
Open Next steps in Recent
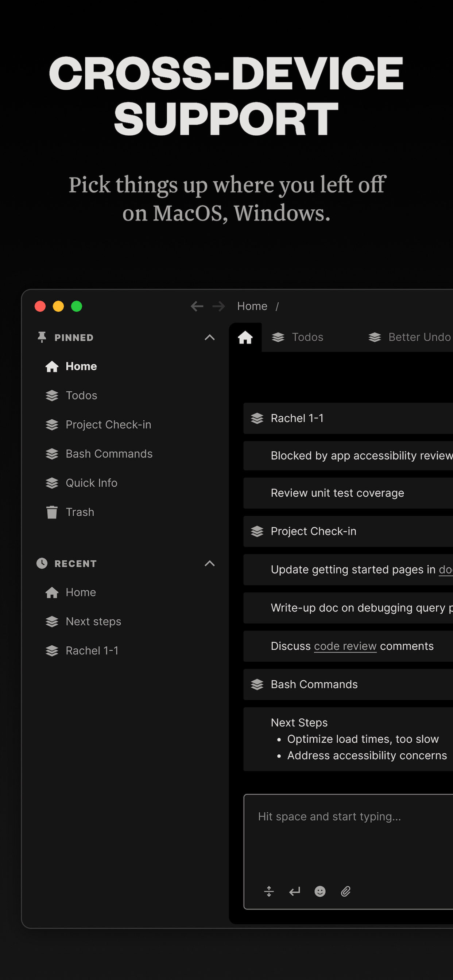point(93,622)
